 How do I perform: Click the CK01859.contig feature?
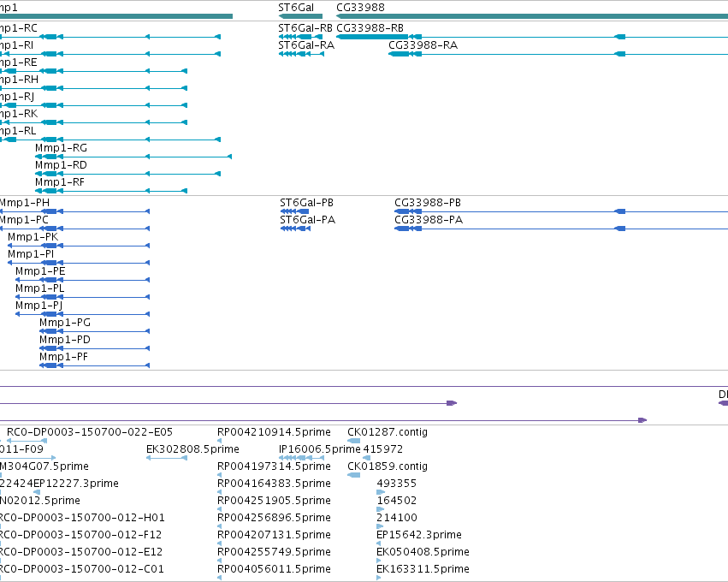pos(354,475)
